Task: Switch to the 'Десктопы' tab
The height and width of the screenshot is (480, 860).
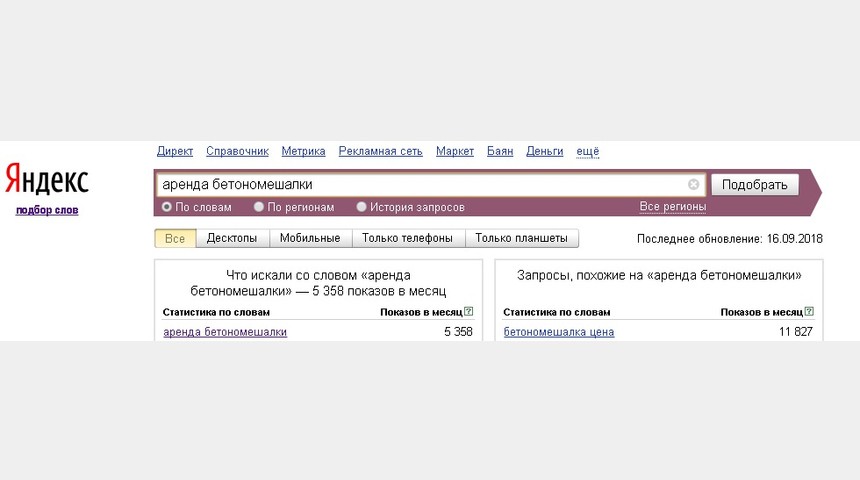Action: tap(232, 238)
